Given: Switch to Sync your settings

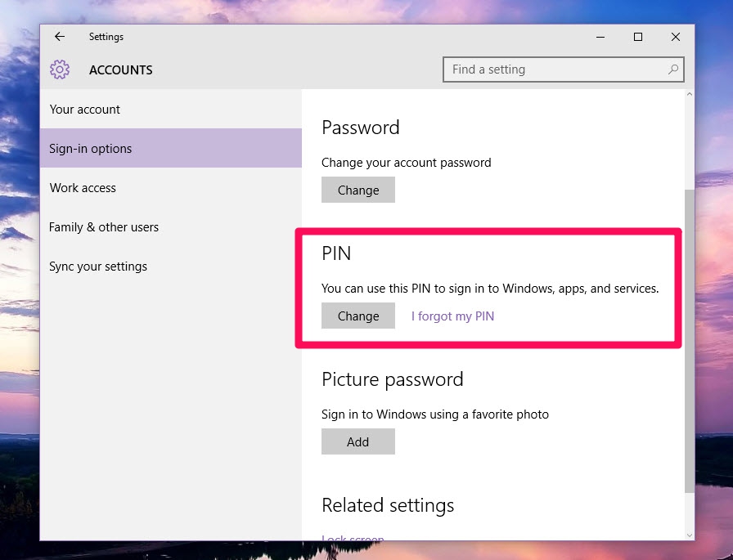Looking at the screenshot, I should [x=98, y=267].
